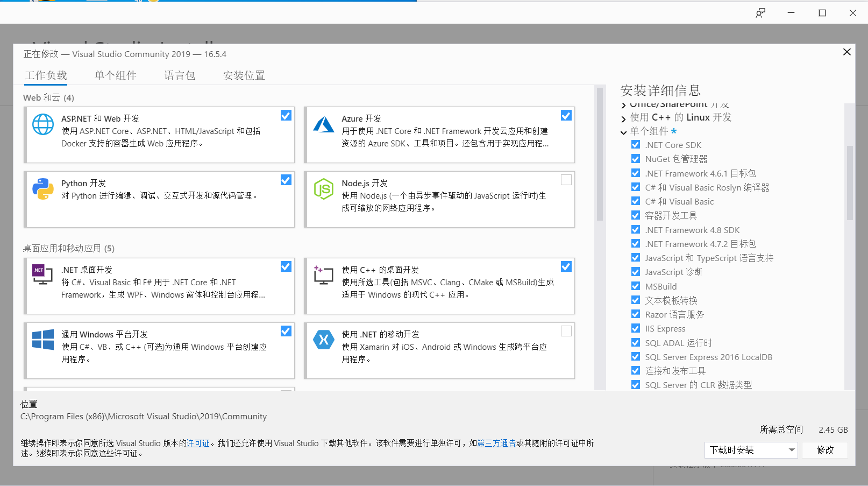Uncheck the Python 开发 workload
This screenshot has height=486, width=868.
(286, 180)
